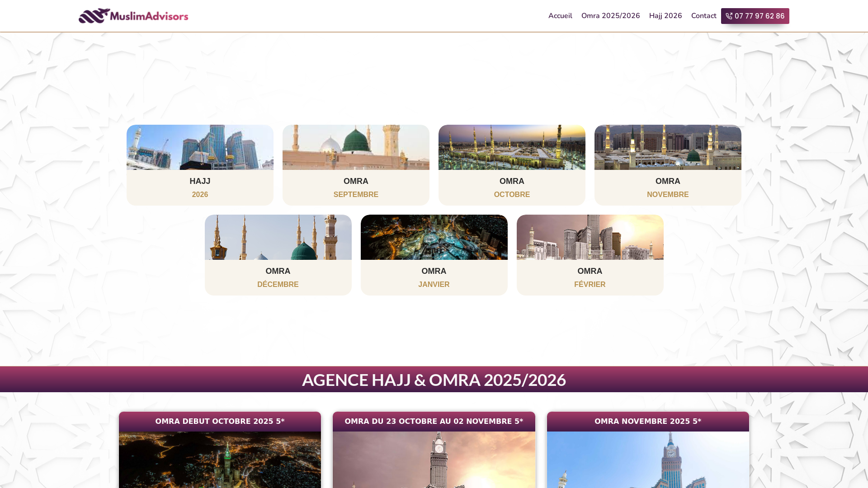Open the OMRA FÉVRIER card
Screen dimensions: 868x488
click(x=590, y=254)
